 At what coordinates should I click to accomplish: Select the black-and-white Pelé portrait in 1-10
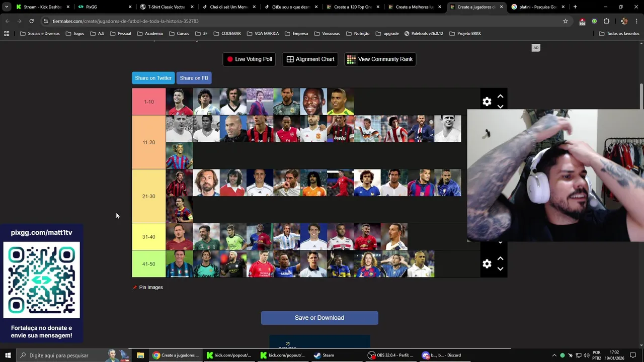313,102
